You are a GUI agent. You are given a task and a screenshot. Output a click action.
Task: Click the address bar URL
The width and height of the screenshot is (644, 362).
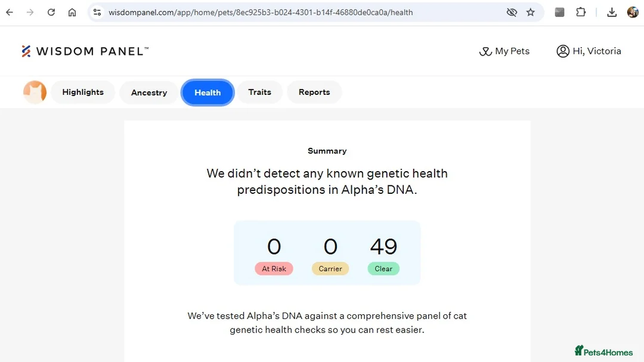pyautogui.click(x=261, y=12)
